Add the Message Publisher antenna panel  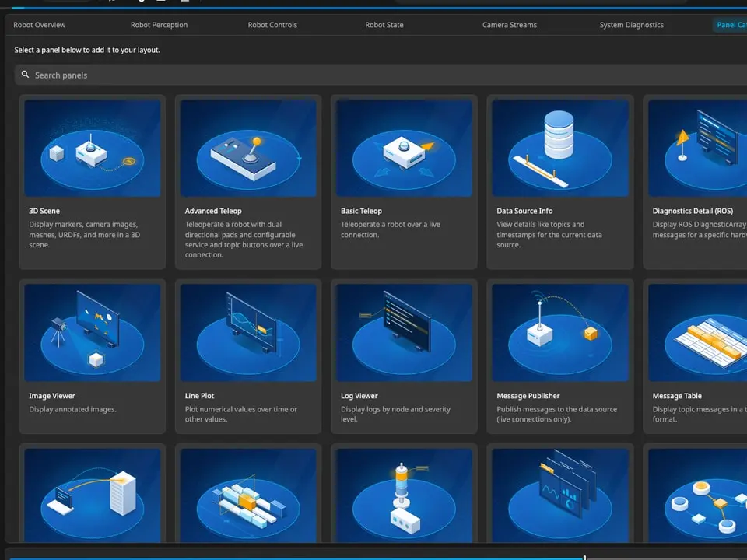pos(560,333)
